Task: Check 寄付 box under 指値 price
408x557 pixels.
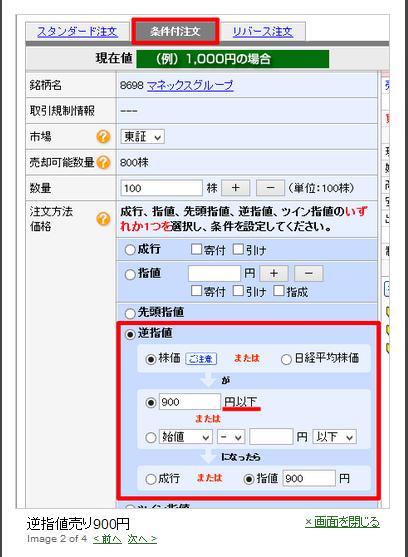Action: tap(196, 291)
